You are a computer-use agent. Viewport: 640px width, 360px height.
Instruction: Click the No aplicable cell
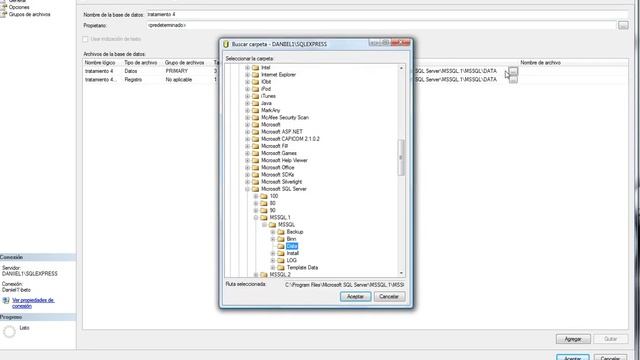click(x=178, y=80)
